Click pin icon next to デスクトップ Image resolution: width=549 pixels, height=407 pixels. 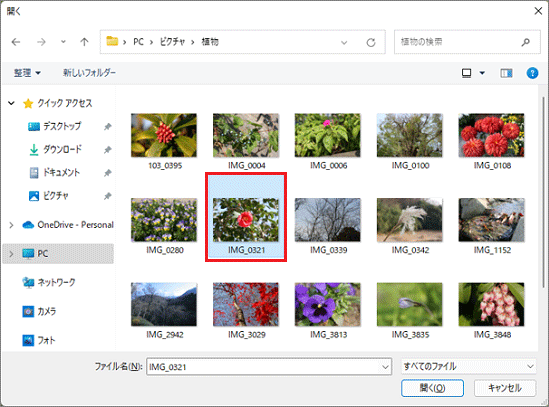[x=107, y=126]
